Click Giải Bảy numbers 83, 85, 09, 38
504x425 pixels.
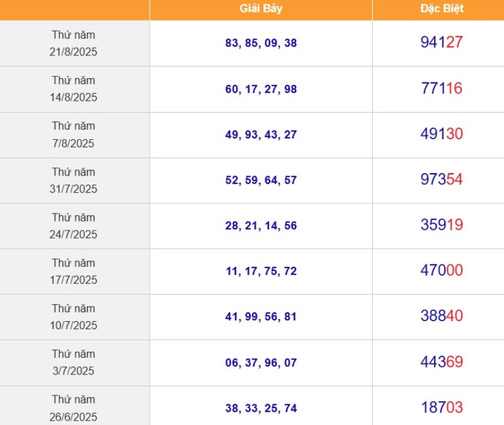(261, 43)
